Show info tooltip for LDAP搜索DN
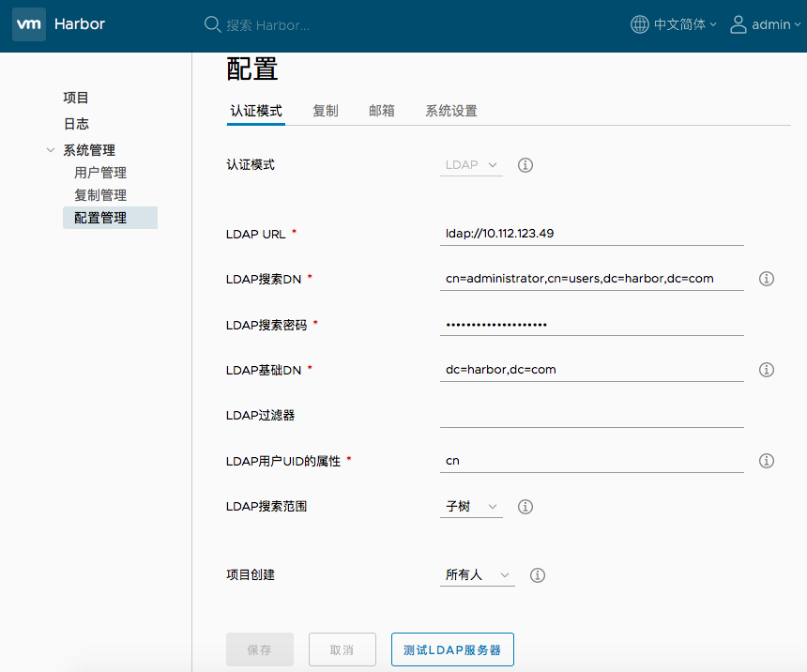807x672 pixels. (x=766, y=279)
